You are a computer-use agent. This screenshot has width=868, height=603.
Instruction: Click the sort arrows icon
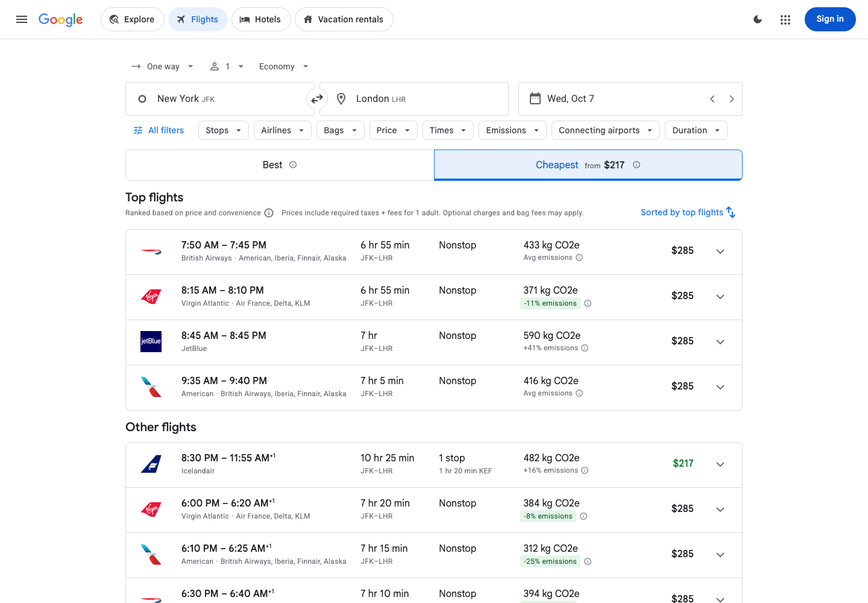click(x=731, y=212)
